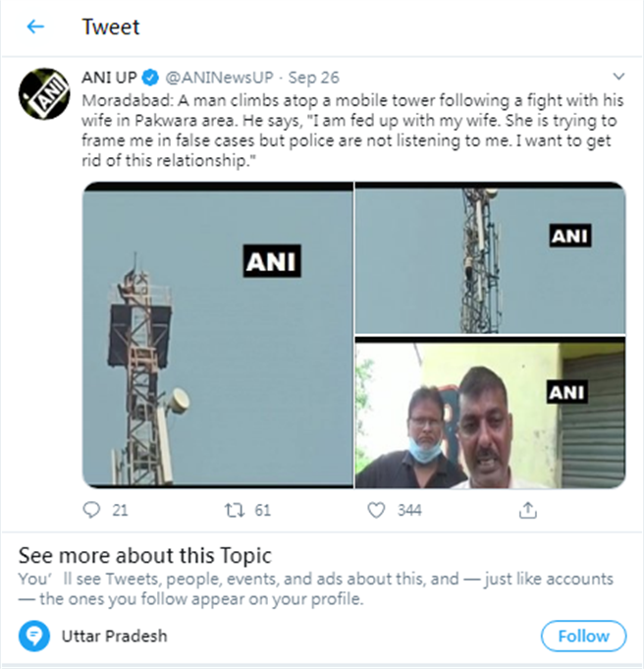Viewport: 644px width, 669px height.
Task: Click the verified badge beside ANI UP
Action: (151, 77)
